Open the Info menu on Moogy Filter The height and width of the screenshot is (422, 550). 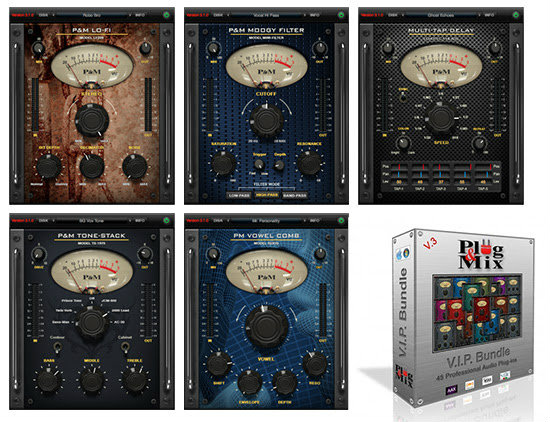(x=314, y=15)
